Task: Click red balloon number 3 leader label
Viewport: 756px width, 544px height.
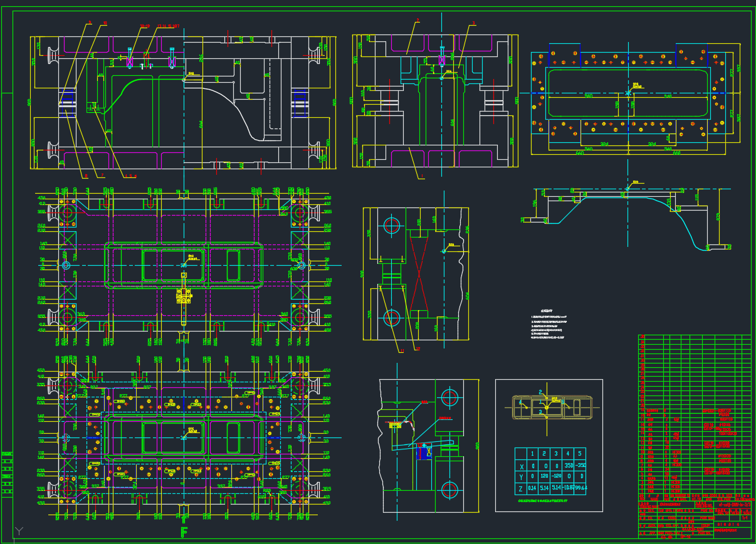Action: point(473,23)
